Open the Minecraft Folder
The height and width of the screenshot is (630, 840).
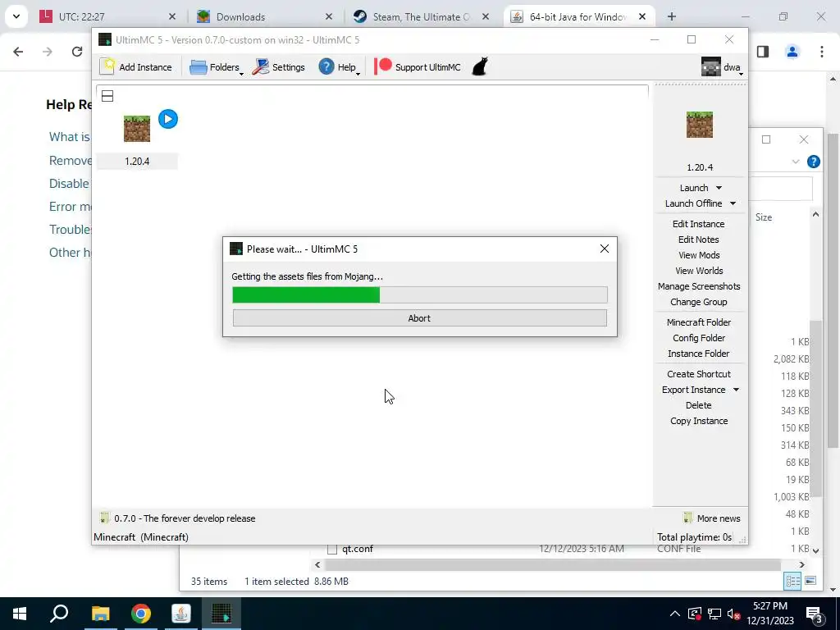tap(699, 322)
